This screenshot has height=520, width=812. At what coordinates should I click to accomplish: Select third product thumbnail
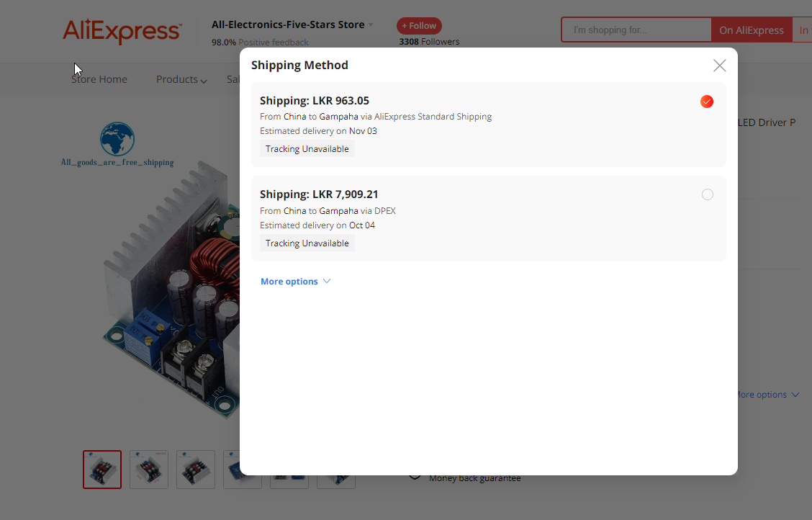(196, 470)
